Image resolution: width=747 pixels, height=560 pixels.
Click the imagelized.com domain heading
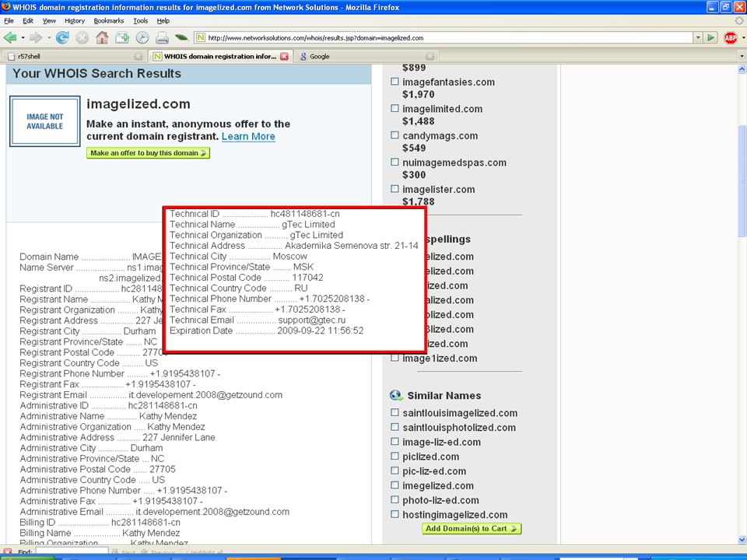(139, 103)
